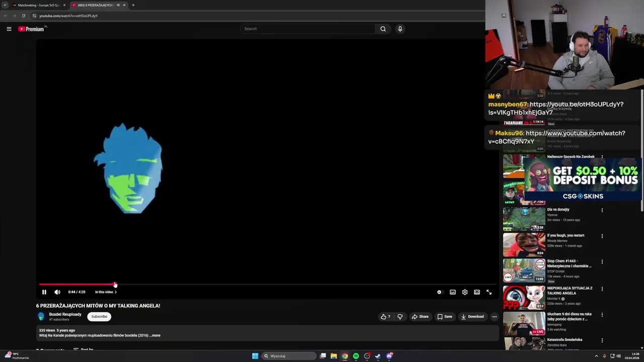View site information icon in address bar
Viewport: 644px width, 362px height.
(x=34, y=16)
